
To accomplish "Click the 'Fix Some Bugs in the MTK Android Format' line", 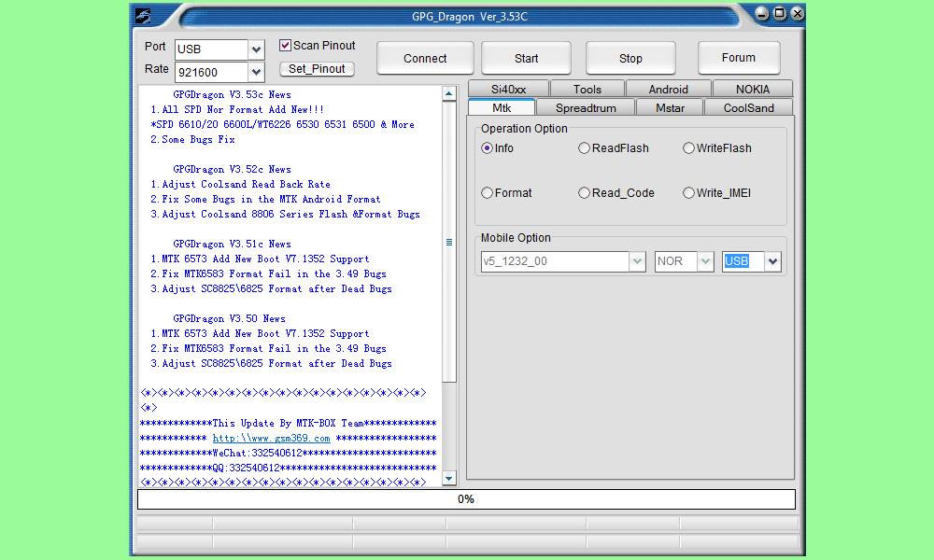I will tap(265, 200).
